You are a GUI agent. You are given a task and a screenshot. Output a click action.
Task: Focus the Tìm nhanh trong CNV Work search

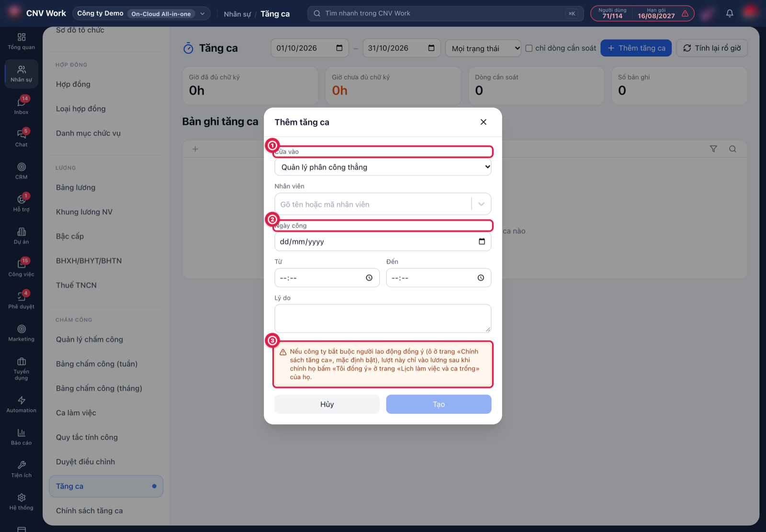pyautogui.click(x=445, y=13)
